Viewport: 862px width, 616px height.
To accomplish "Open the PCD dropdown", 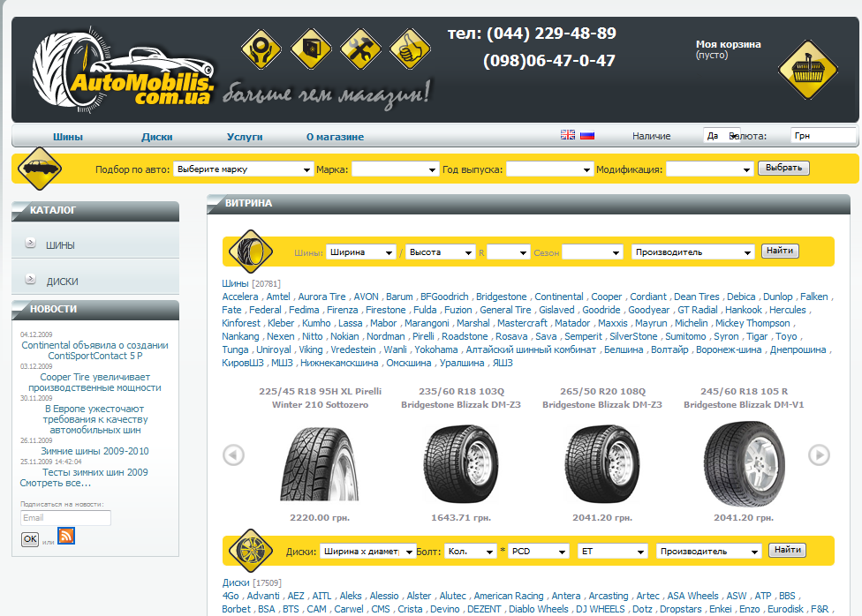I will coord(538,552).
